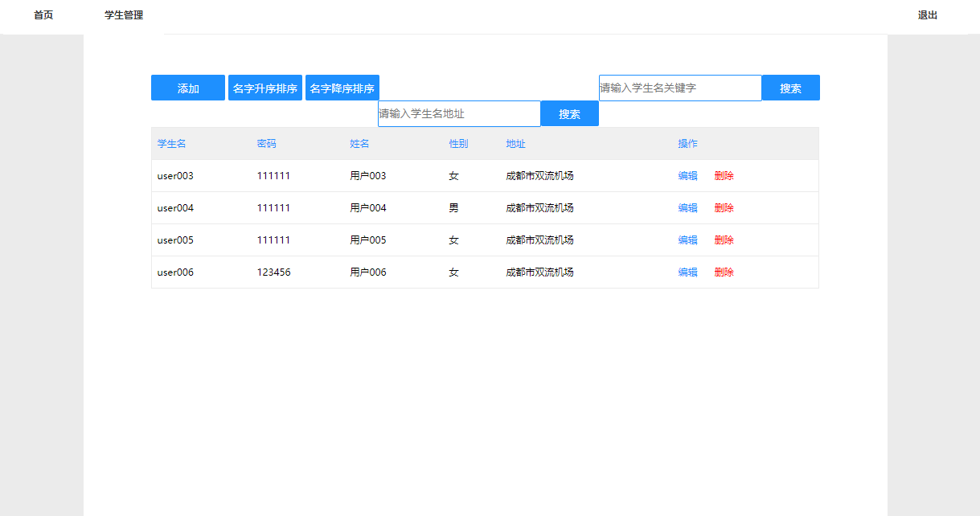Click the top-right 搜索 button
Screen dimensions: 980x516
point(791,88)
